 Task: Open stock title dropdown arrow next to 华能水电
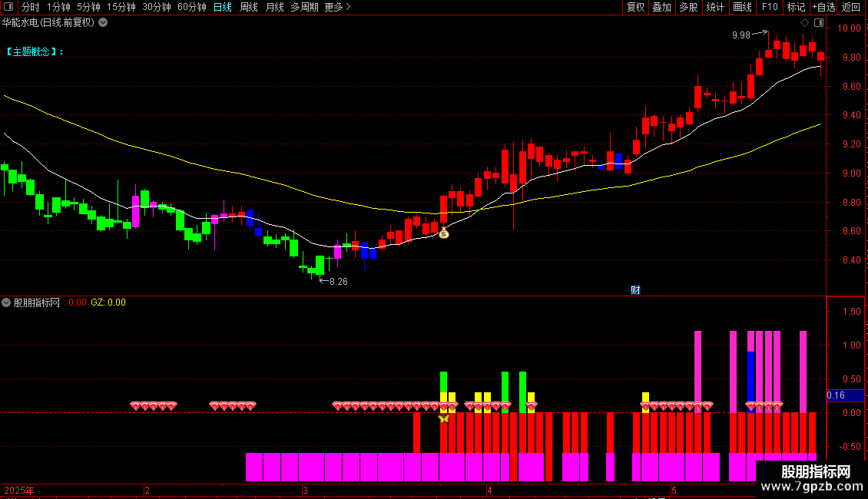pos(103,23)
